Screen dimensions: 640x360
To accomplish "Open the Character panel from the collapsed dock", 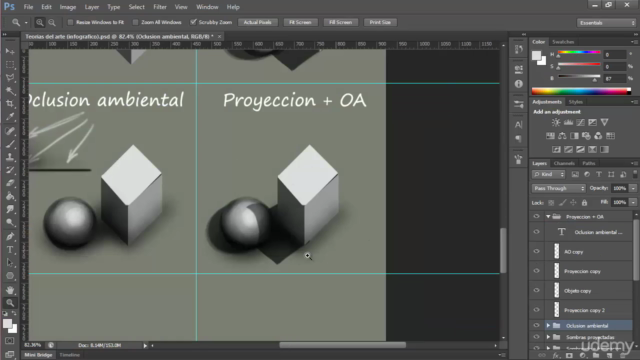I will tap(518, 124).
